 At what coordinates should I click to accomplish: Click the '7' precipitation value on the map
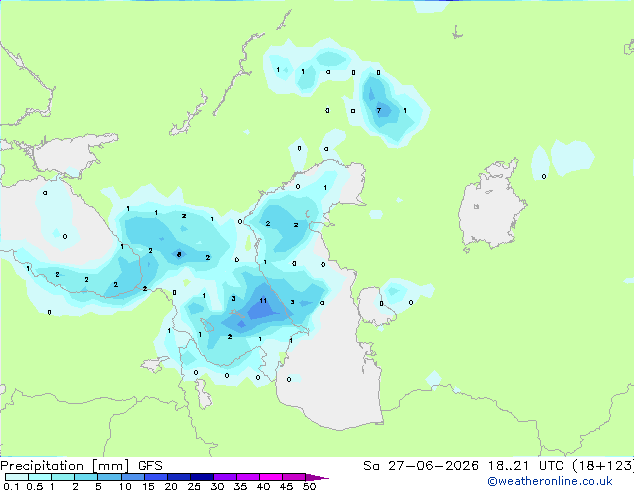point(378,110)
